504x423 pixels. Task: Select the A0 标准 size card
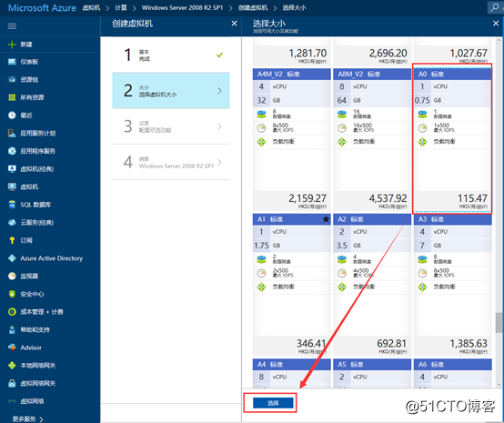point(452,139)
